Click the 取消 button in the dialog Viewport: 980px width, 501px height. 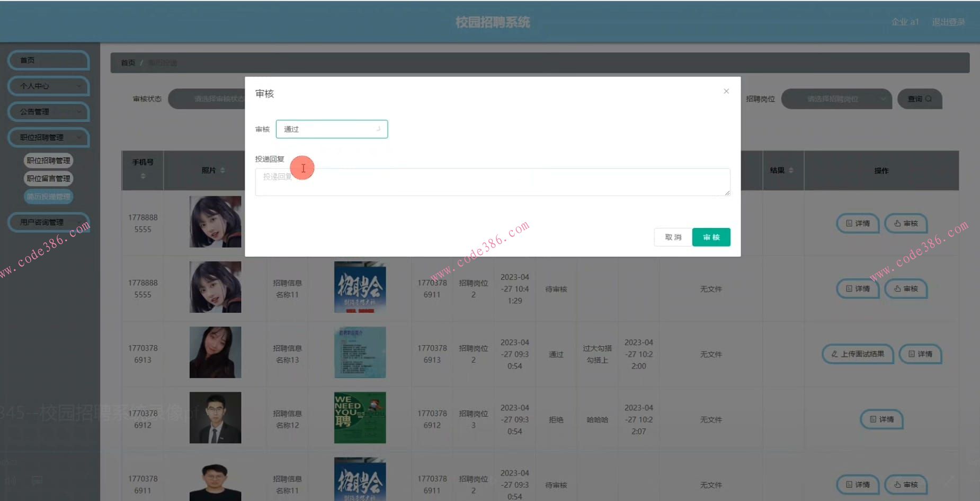click(673, 237)
